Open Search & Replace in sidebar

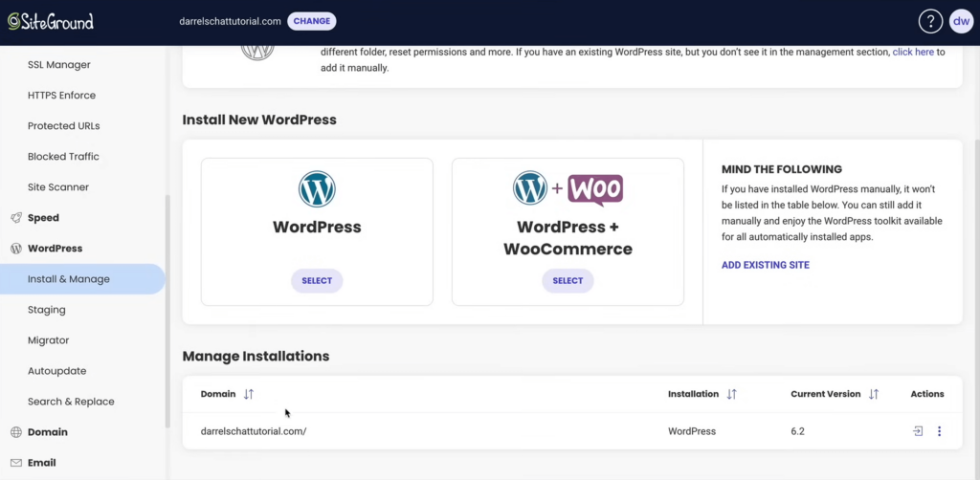(71, 402)
